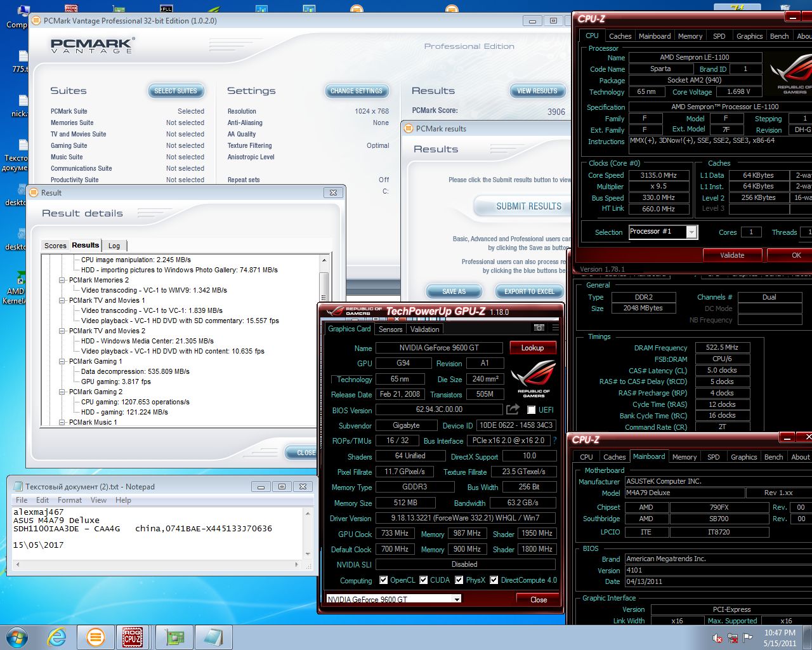Click the EXPORT TO EXCEL button
812x650 pixels.
pos(529,291)
